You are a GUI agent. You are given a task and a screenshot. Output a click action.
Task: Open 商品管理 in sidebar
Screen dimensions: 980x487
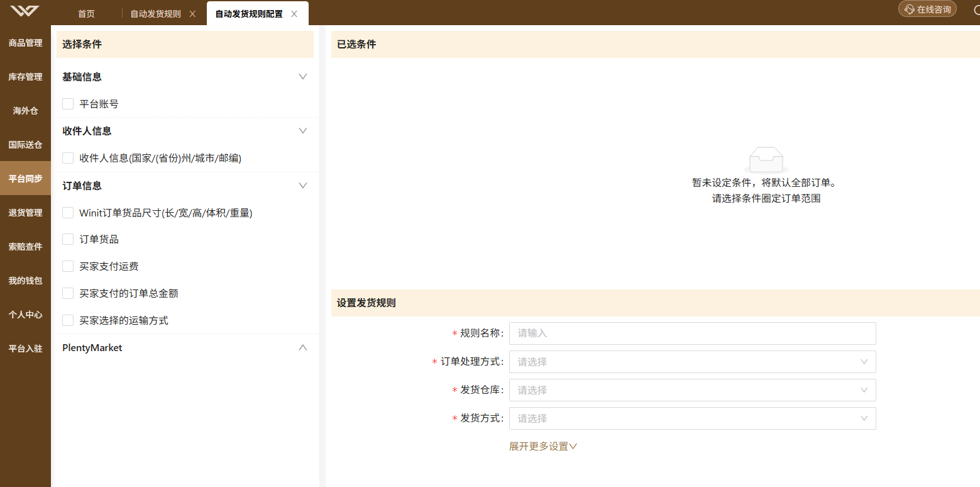click(25, 43)
